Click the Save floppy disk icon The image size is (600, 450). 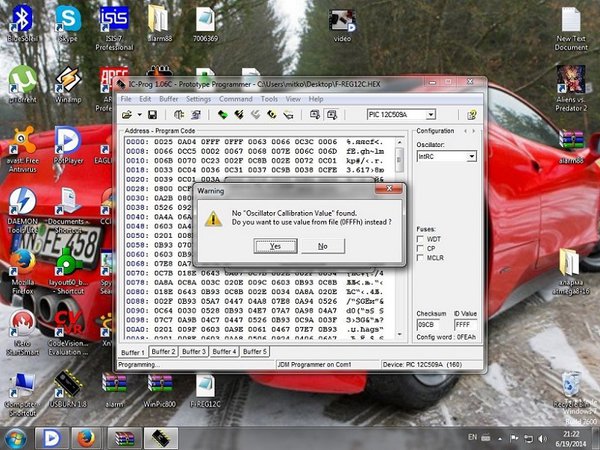pyautogui.click(x=152, y=114)
